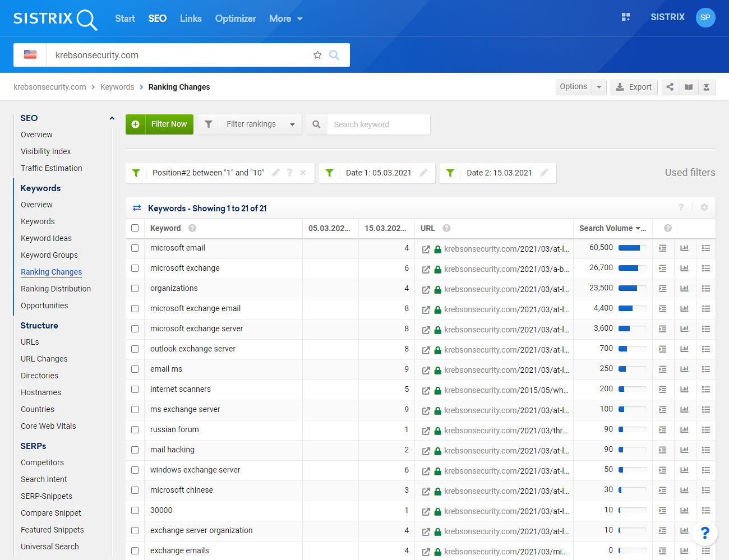The image size is (729, 560).
Task: Edit the Date 2 filter pencil icon
Action: (x=544, y=173)
